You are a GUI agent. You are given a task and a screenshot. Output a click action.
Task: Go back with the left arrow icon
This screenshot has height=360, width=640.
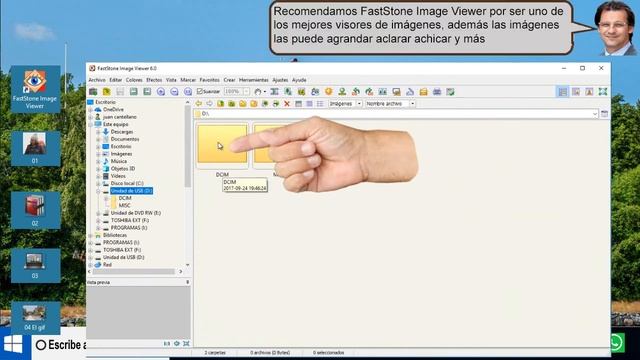tap(198, 104)
